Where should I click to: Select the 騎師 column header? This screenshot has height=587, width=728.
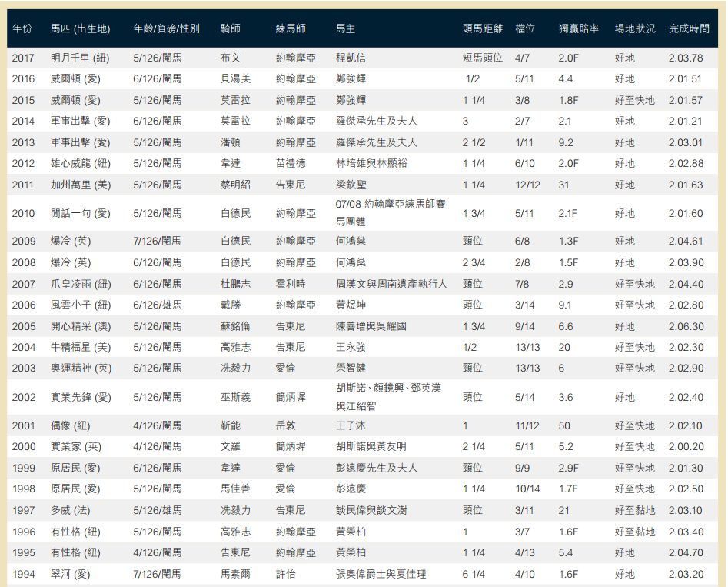(230, 28)
